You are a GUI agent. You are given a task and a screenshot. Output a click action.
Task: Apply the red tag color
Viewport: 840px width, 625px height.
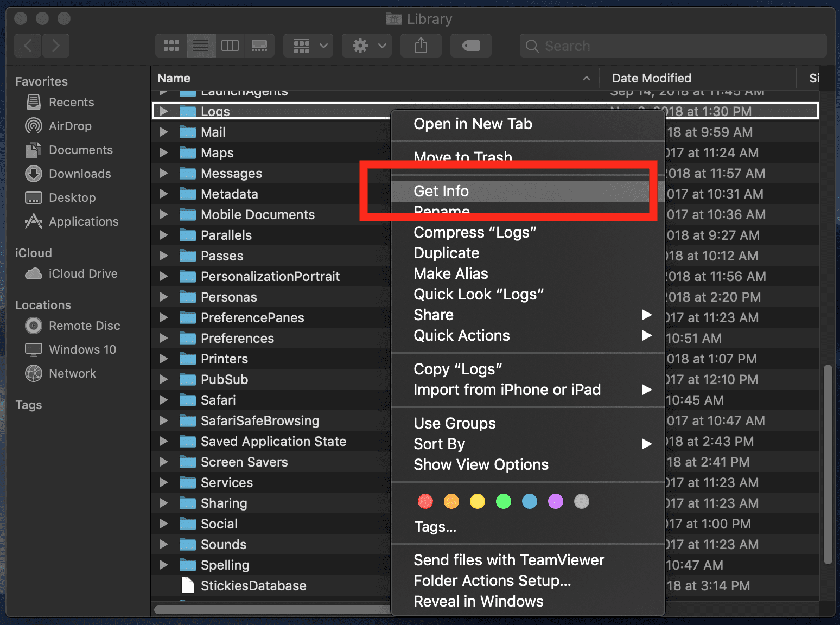pos(425,501)
